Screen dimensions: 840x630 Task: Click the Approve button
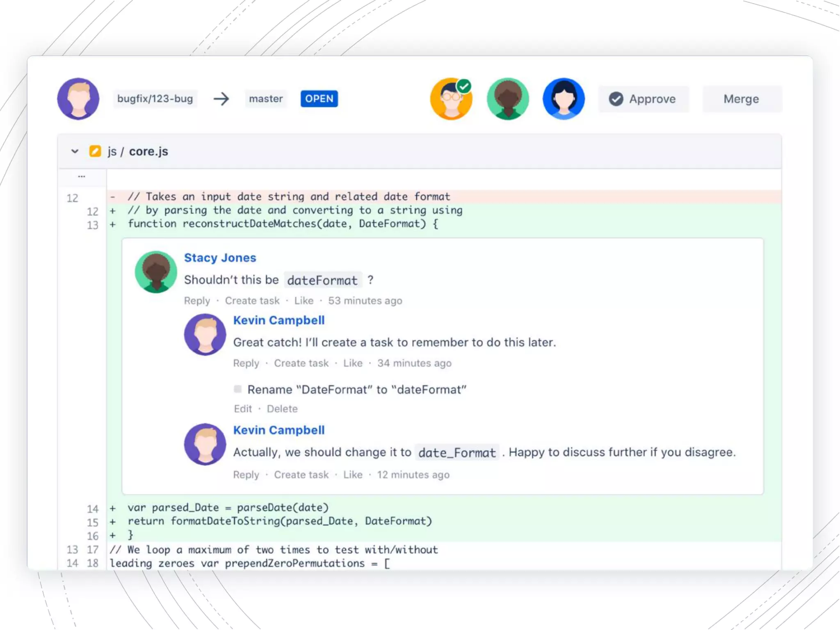coord(643,99)
